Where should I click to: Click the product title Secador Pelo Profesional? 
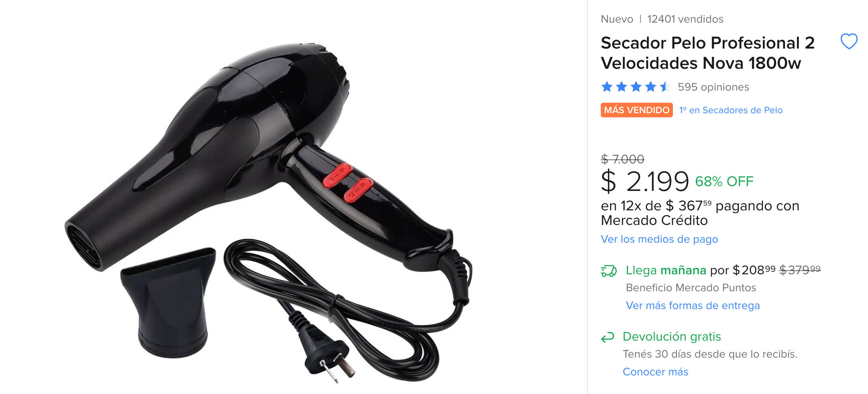click(708, 53)
